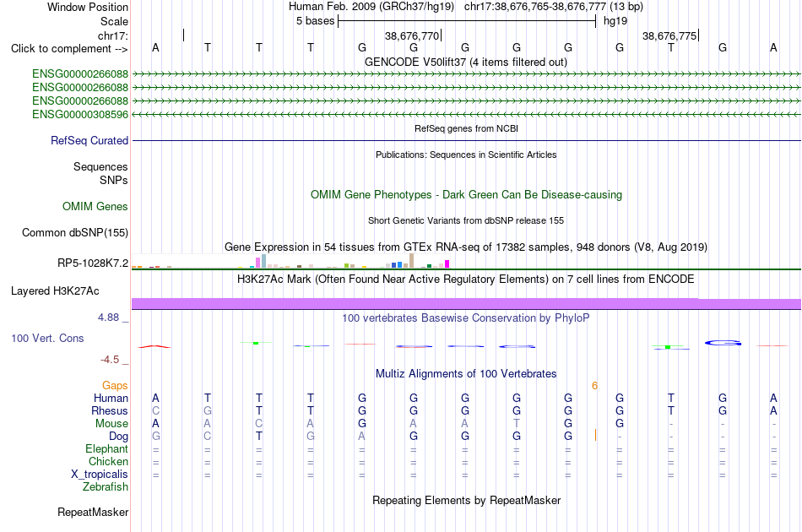This screenshot has width=802, height=532.
Task: Select the chr17:38,676,765-38,676,777 (13 bp) position text
Action: [554, 7]
